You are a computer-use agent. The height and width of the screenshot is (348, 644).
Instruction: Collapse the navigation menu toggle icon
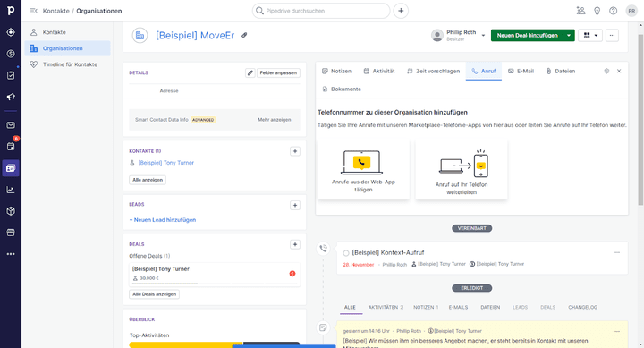pyautogui.click(x=34, y=11)
